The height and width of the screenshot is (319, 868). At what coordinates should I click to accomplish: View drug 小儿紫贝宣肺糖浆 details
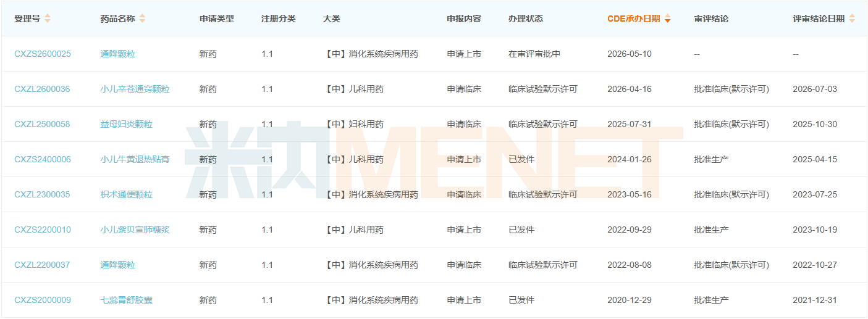coord(135,230)
